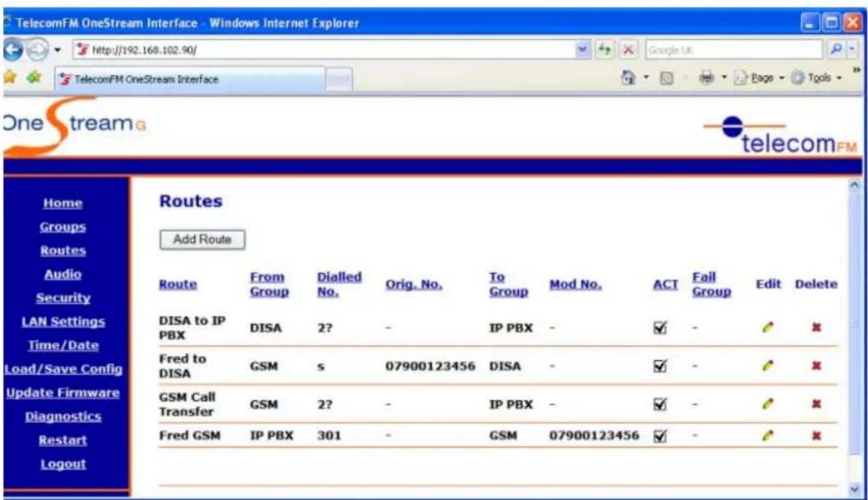The width and height of the screenshot is (868, 500).
Task: Delete the Fred GSM route
Action: [x=816, y=435]
